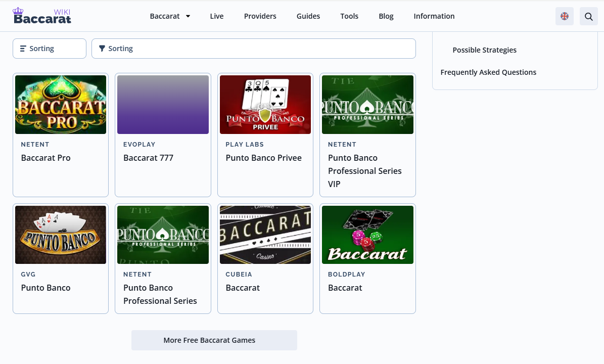Click the EVOPLAY provider label

click(x=140, y=145)
